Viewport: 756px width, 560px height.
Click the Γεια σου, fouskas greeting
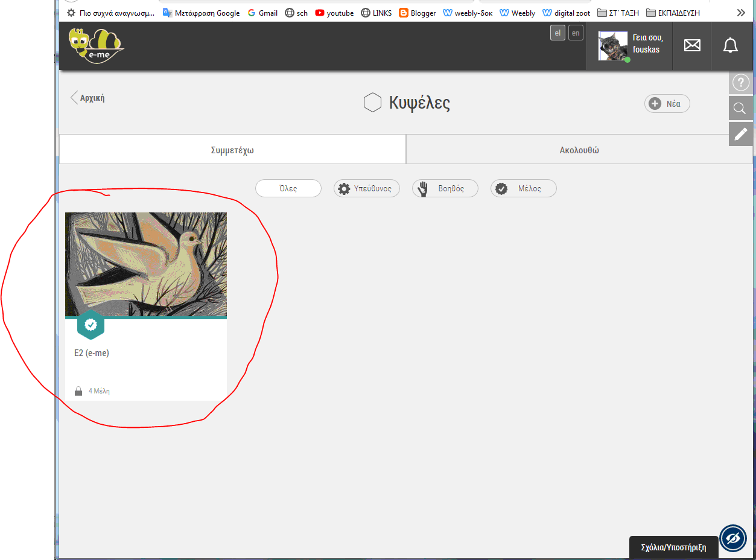tap(648, 43)
